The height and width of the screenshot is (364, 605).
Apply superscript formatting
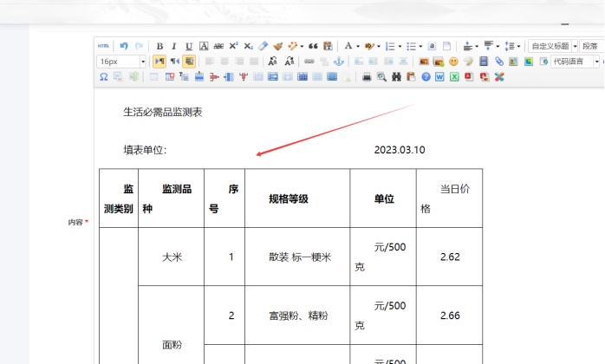point(233,46)
